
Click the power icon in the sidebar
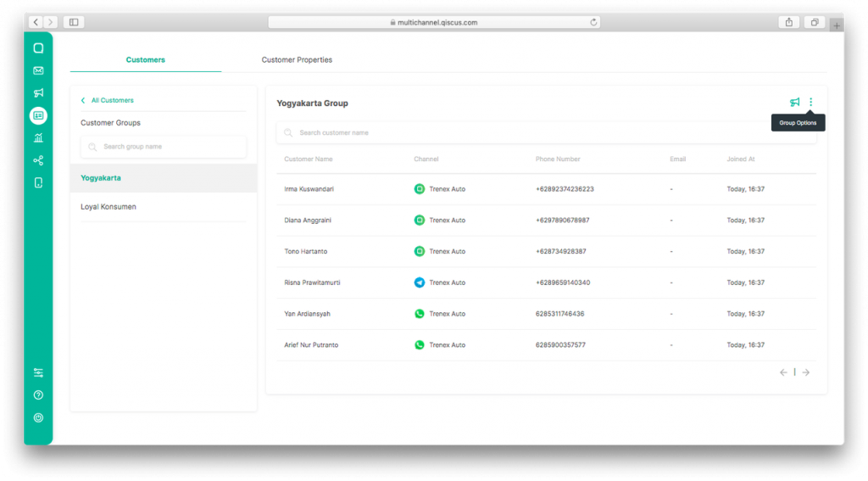point(38,418)
